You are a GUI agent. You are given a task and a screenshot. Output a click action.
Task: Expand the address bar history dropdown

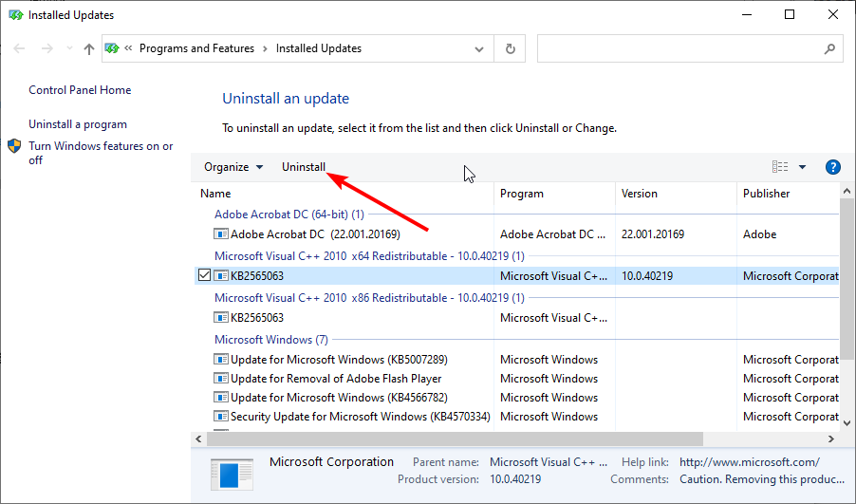tap(478, 49)
